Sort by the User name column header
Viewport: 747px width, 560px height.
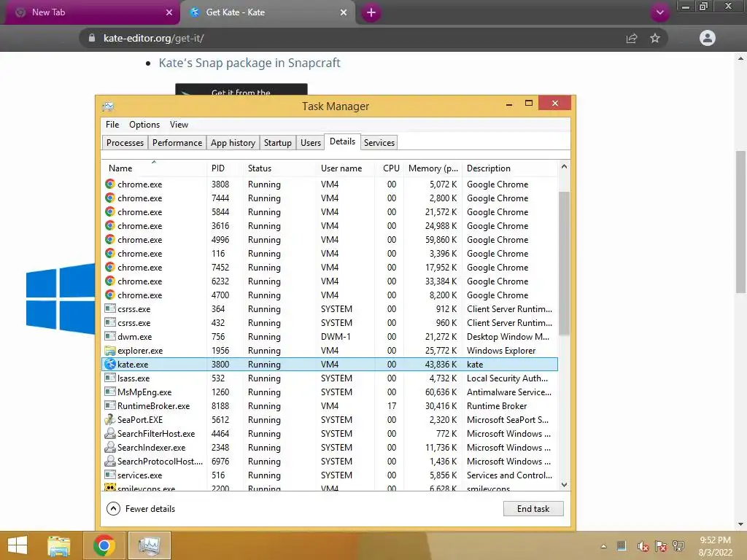coord(345,168)
